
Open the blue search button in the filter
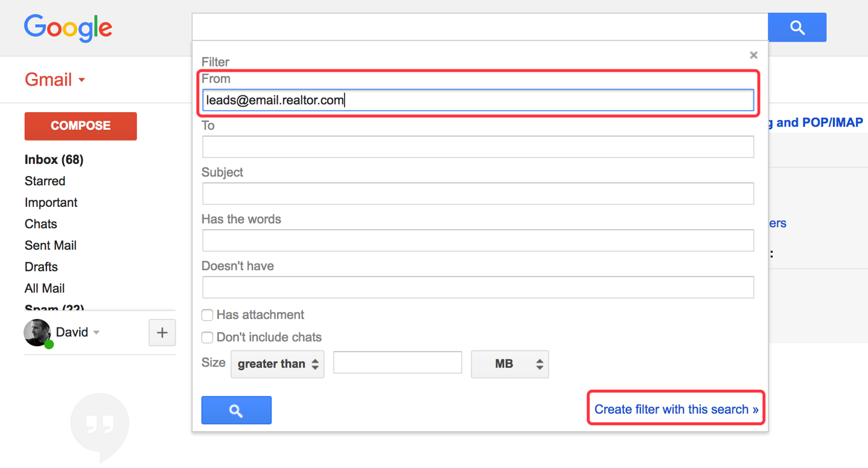236,409
